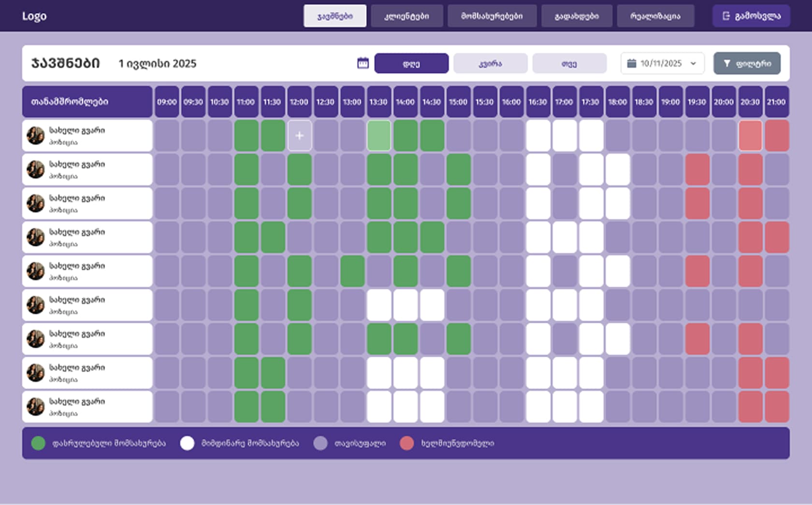This screenshot has height=505, width=812.
Task: Click the Logo in the top bar
Action: click(x=34, y=16)
